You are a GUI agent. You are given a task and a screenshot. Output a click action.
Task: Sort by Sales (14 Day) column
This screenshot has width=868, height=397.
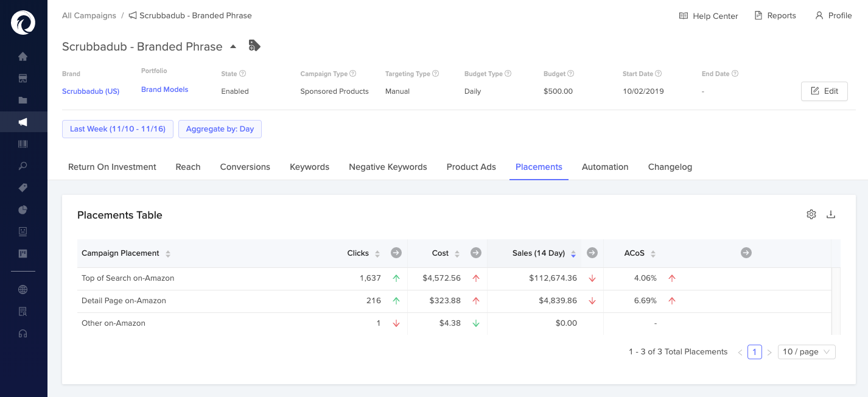[x=573, y=253]
